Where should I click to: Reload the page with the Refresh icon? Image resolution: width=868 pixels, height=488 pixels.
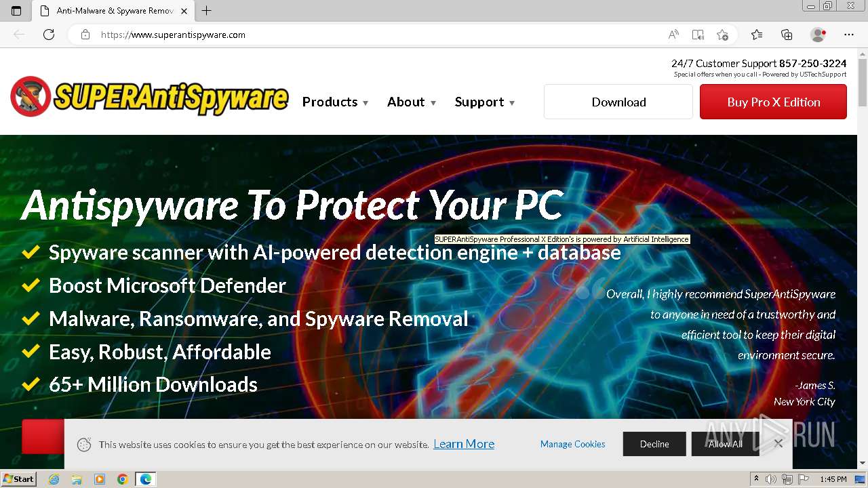pyautogui.click(x=49, y=35)
